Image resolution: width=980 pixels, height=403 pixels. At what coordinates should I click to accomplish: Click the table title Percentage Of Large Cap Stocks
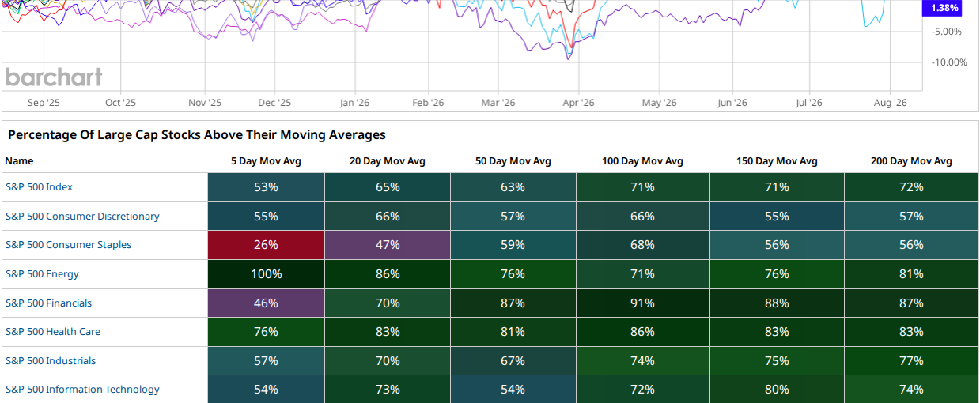pos(197,135)
